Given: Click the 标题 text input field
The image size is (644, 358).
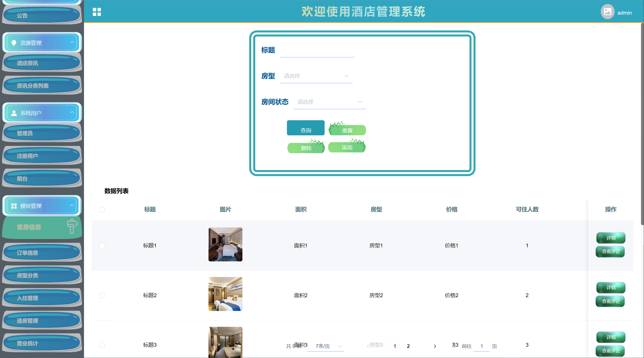Looking at the screenshot, I should (x=317, y=50).
